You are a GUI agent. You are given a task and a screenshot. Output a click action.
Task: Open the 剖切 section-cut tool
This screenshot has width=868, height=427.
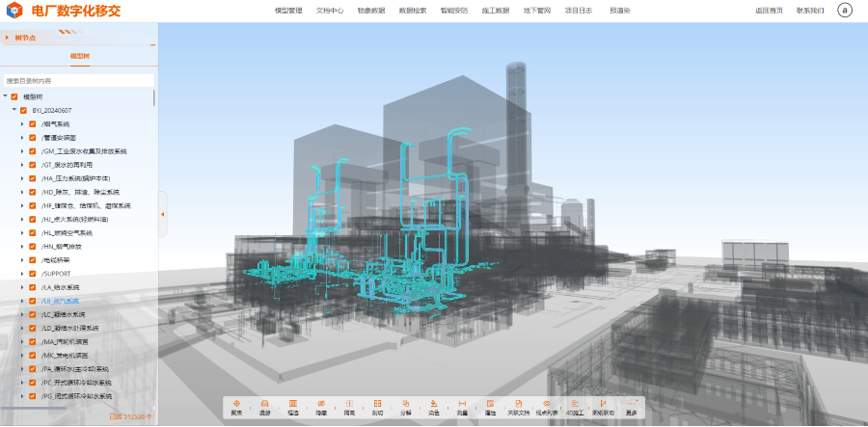coord(377,405)
